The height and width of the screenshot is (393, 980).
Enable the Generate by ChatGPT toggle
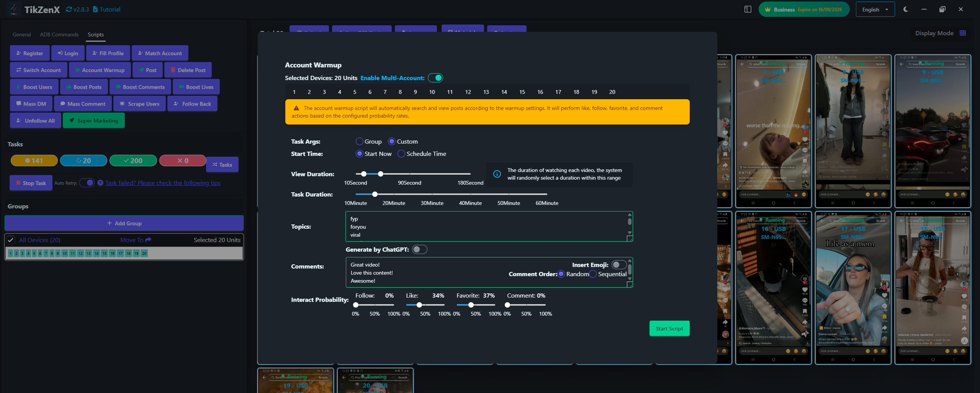tap(419, 249)
